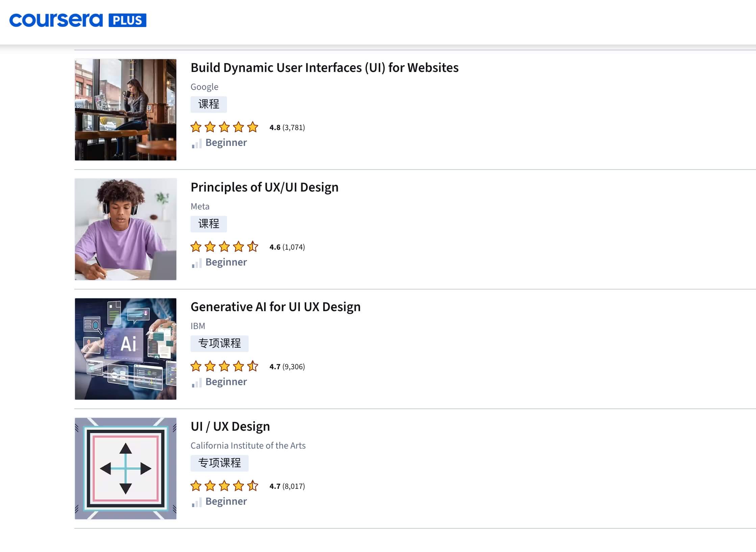
Task: Open Build Dynamic User Interfaces course title
Action: (x=324, y=68)
